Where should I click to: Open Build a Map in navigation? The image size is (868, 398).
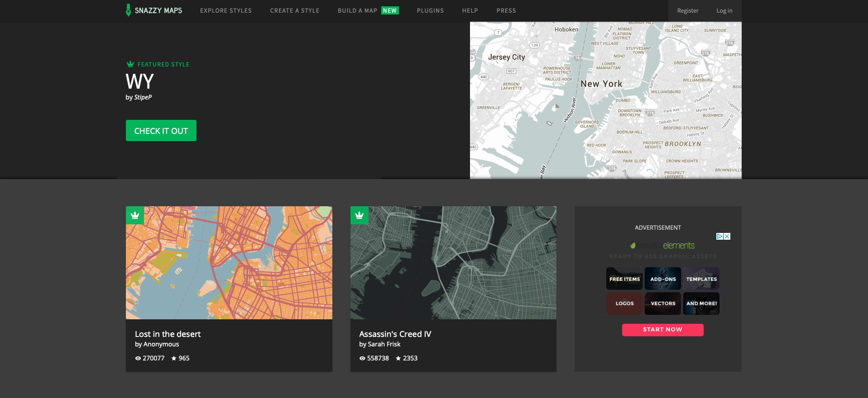tap(357, 10)
